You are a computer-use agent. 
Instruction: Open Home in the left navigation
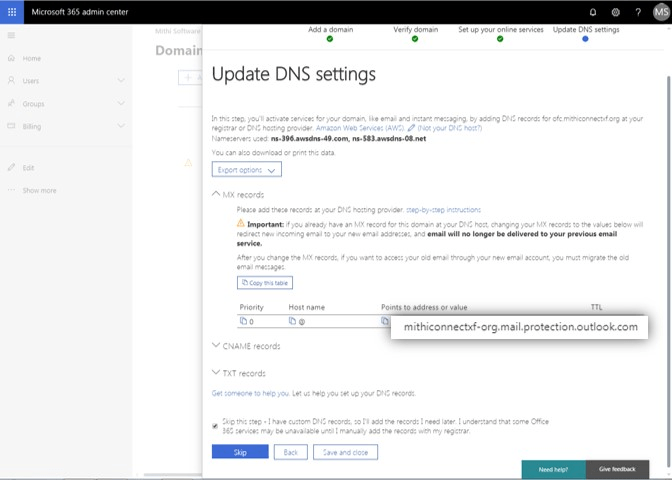[32, 58]
